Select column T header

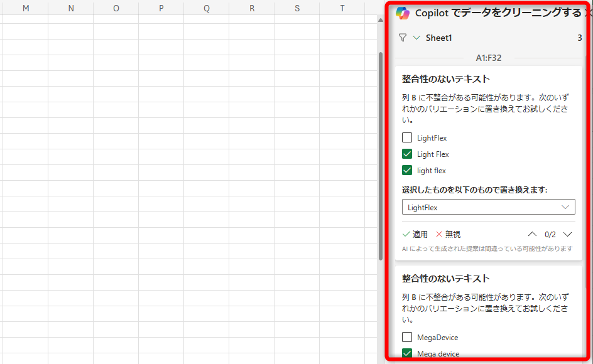point(342,8)
